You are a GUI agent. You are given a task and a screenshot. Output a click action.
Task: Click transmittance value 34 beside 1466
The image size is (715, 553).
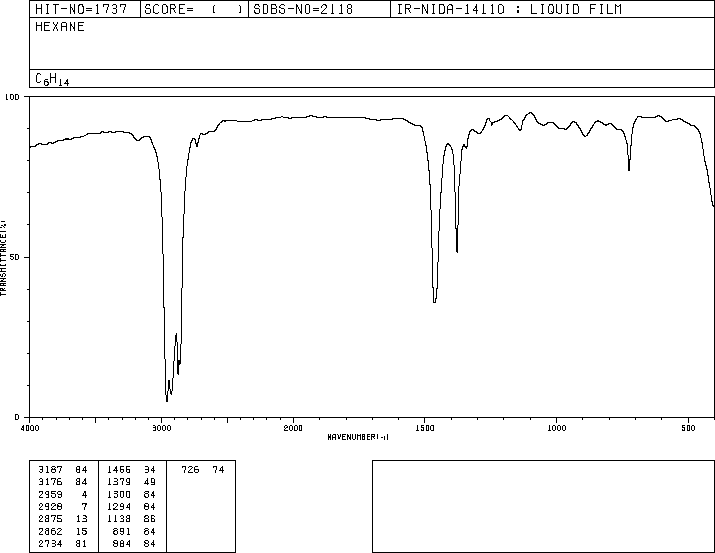(150, 470)
